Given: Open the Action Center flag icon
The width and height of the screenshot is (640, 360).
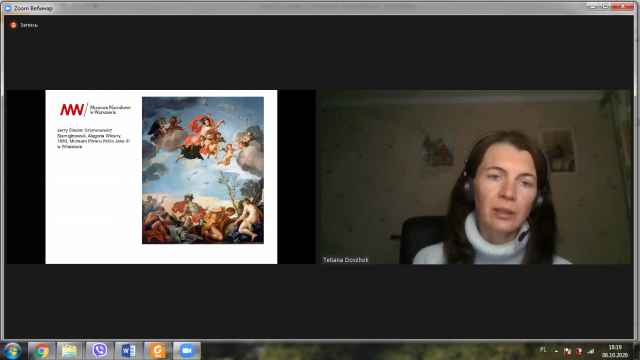Looking at the screenshot, I should (x=567, y=351).
